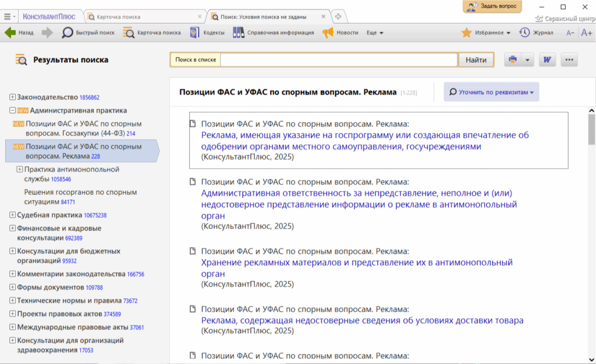Image resolution: width=596 pixels, height=364 pixels.
Task: Expand the Судебная практика node
Action: point(12,215)
